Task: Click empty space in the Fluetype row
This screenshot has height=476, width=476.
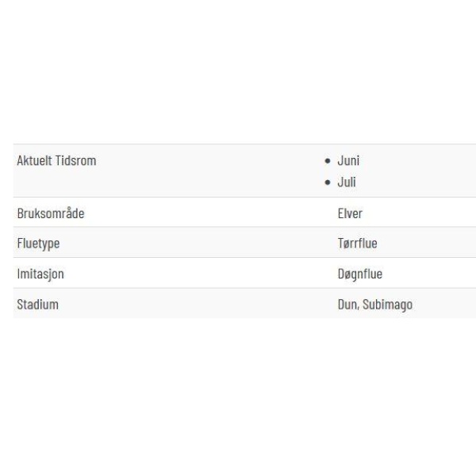Action: 198,242
